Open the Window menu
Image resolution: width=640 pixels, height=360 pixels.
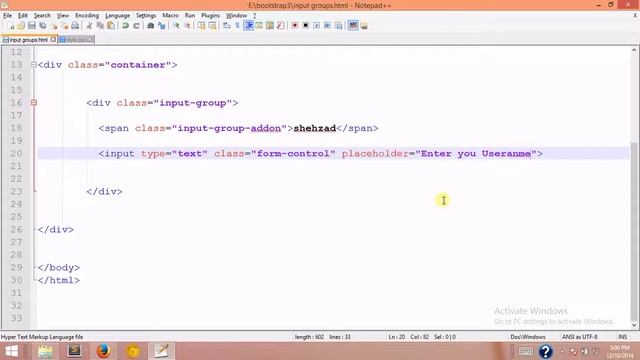[x=236, y=16]
